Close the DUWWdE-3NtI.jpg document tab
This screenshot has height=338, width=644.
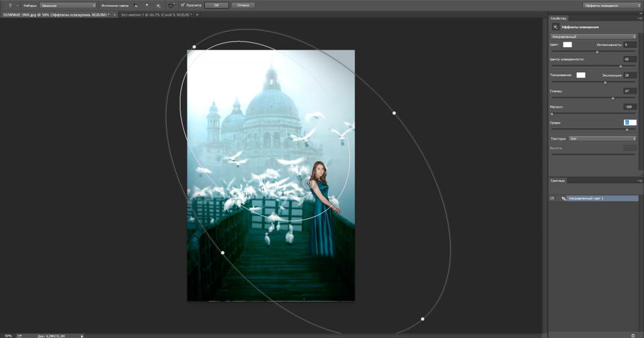[x=114, y=15]
